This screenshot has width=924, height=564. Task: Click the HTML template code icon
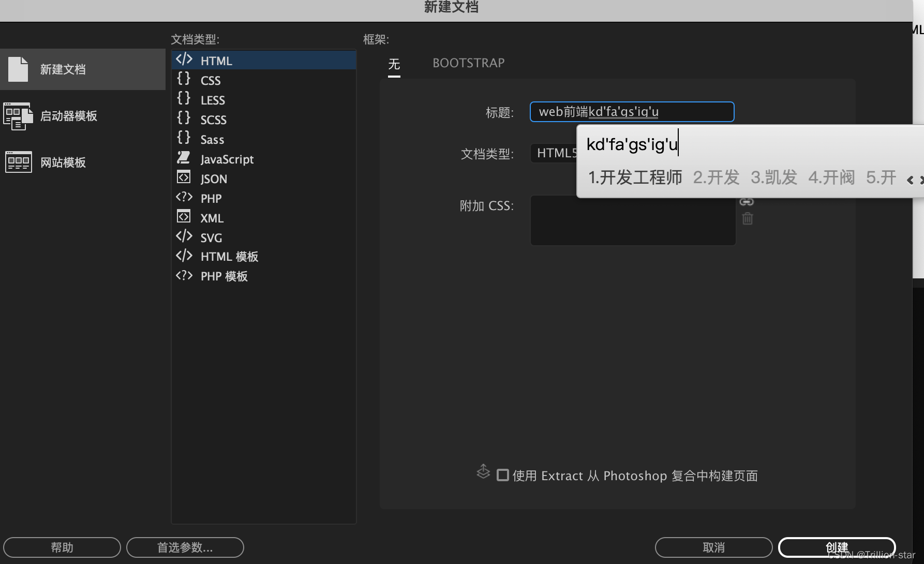coord(184,256)
